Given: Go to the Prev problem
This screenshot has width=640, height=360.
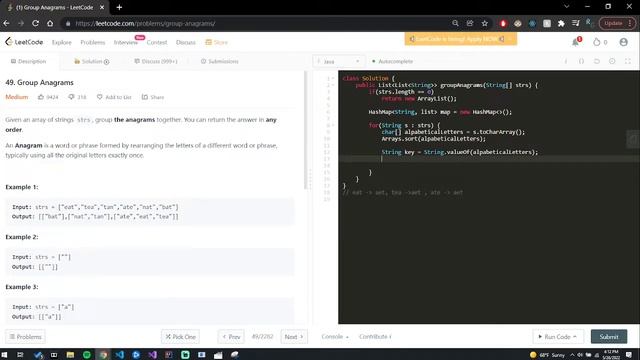Looking at the screenshot, I should pos(231,337).
